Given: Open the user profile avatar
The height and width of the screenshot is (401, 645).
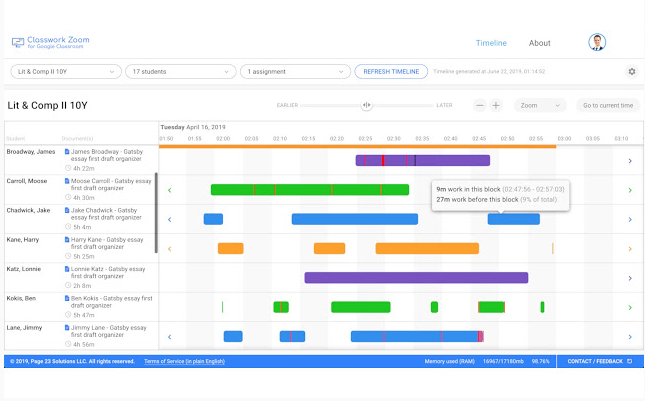Looking at the screenshot, I should [x=597, y=42].
